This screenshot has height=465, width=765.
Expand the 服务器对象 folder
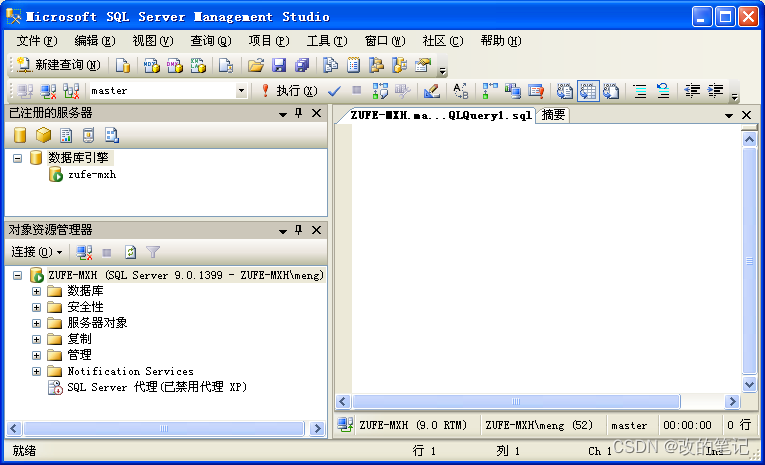(x=37, y=323)
